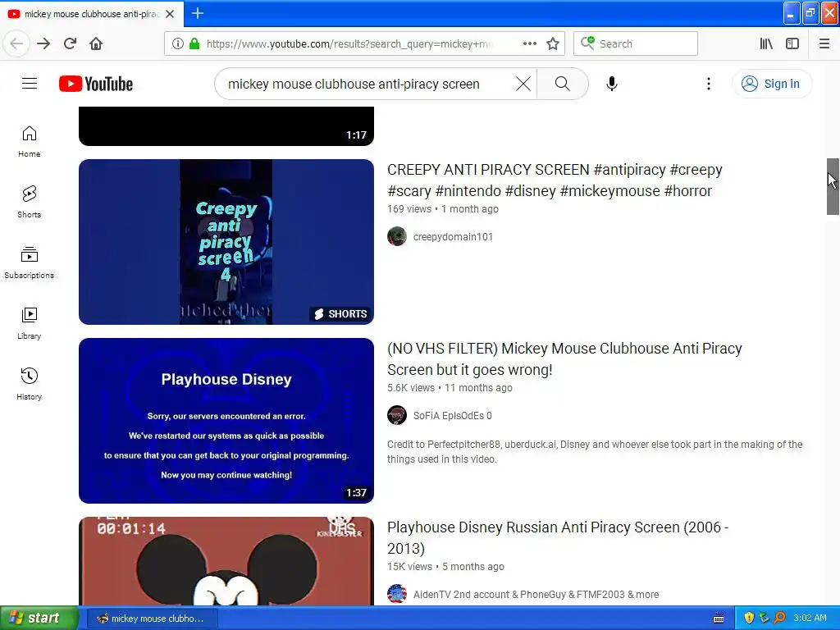840x630 pixels.
Task: Click creepydomain101 channel avatar
Action: (397, 236)
